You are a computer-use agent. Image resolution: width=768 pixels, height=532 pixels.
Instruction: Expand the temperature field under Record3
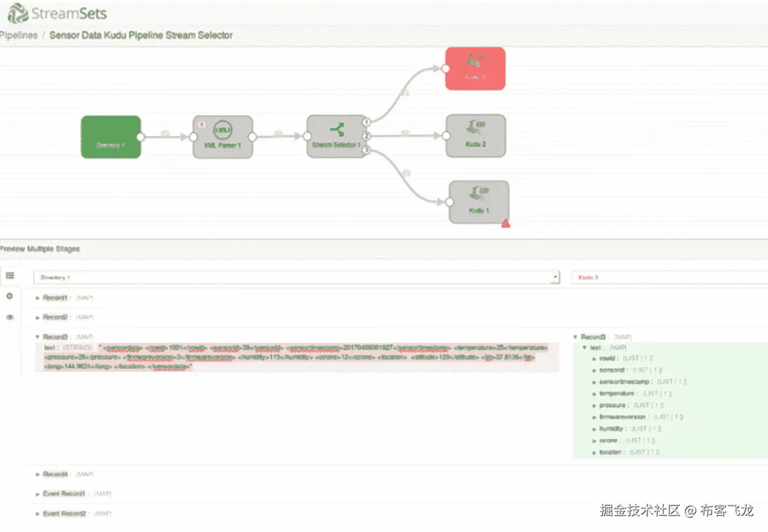click(594, 393)
